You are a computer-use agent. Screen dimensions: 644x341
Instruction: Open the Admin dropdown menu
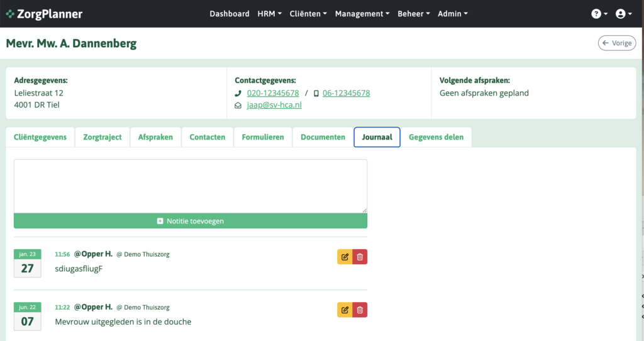[x=452, y=14]
